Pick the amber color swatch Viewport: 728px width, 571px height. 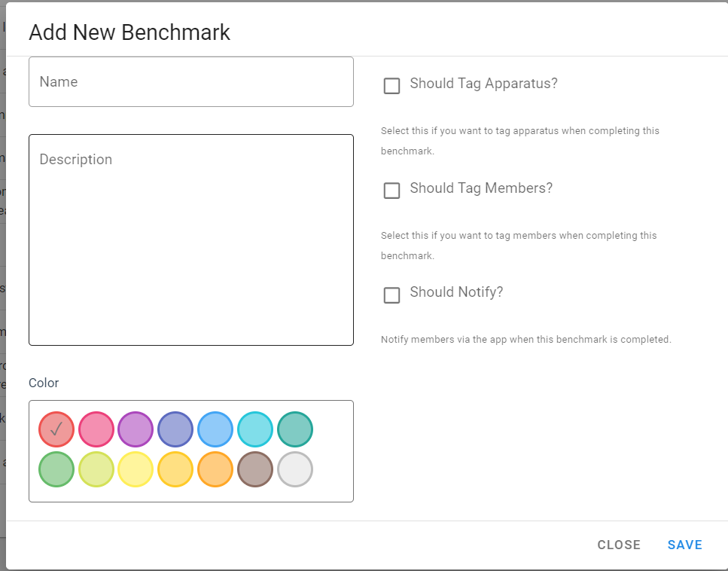(x=175, y=470)
